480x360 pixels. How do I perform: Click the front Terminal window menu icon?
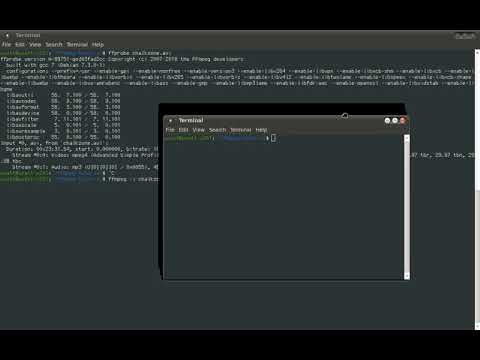[170, 120]
